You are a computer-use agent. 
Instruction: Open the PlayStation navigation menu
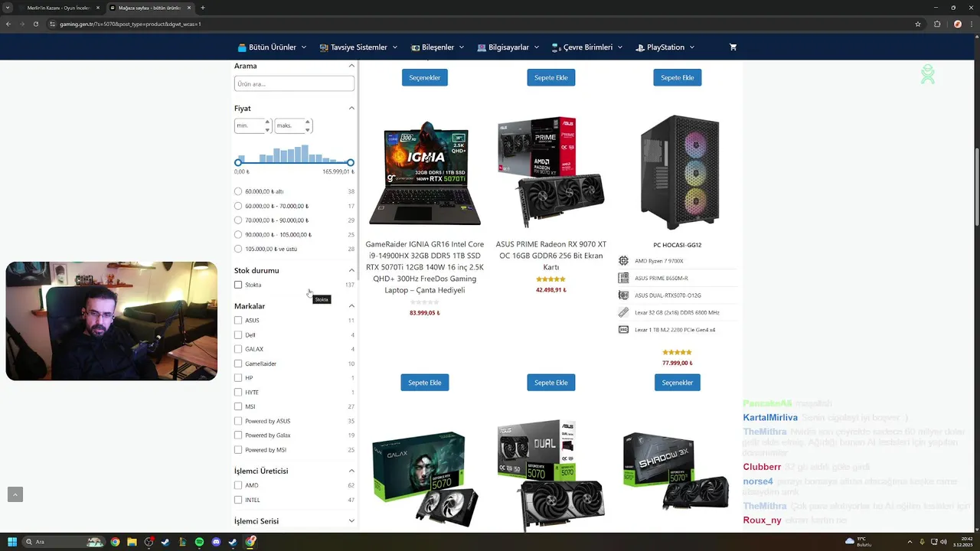[x=665, y=47]
